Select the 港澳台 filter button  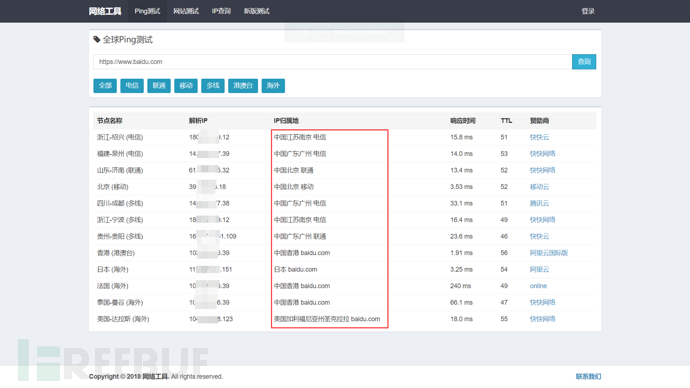click(243, 85)
